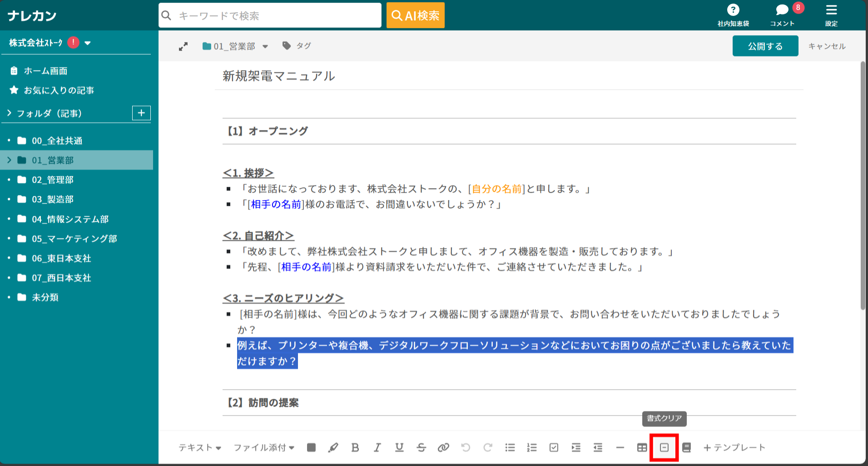This screenshot has width=868, height=466.
Task: Select the highlighter pen tool
Action: (333, 447)
